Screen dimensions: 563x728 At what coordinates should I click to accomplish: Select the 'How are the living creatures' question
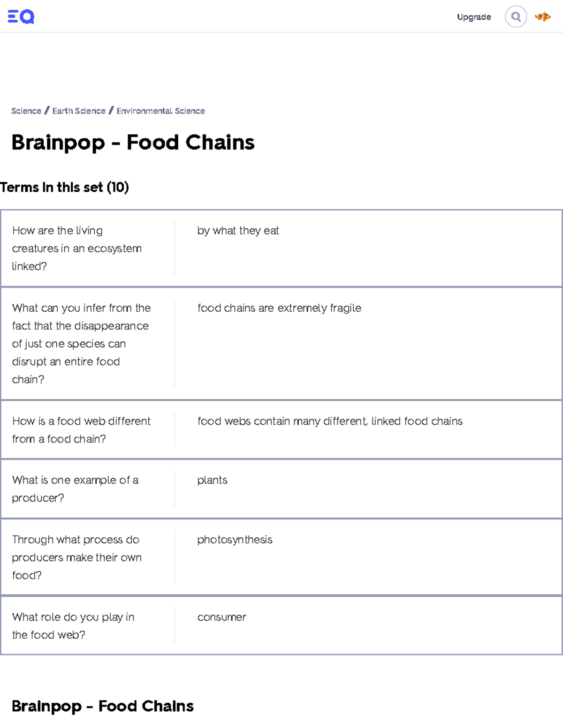(76, 248)
